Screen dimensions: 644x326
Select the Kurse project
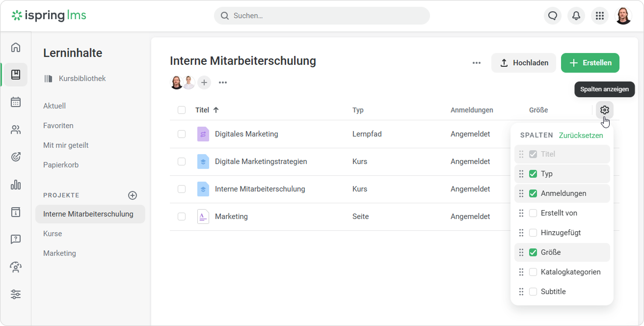[53, 234]
